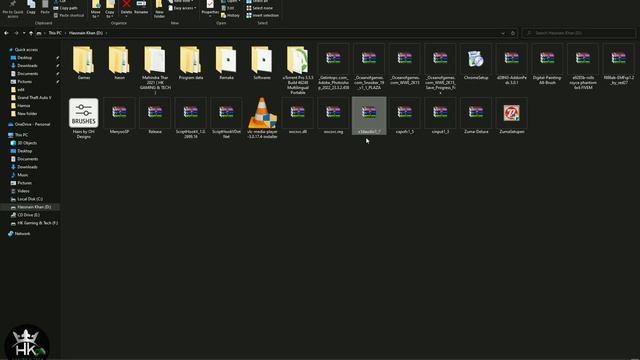Open Videos in the navigation pane
Image resolution: width=640 pixels, height=360 pixels.
[x=23, y=191]
